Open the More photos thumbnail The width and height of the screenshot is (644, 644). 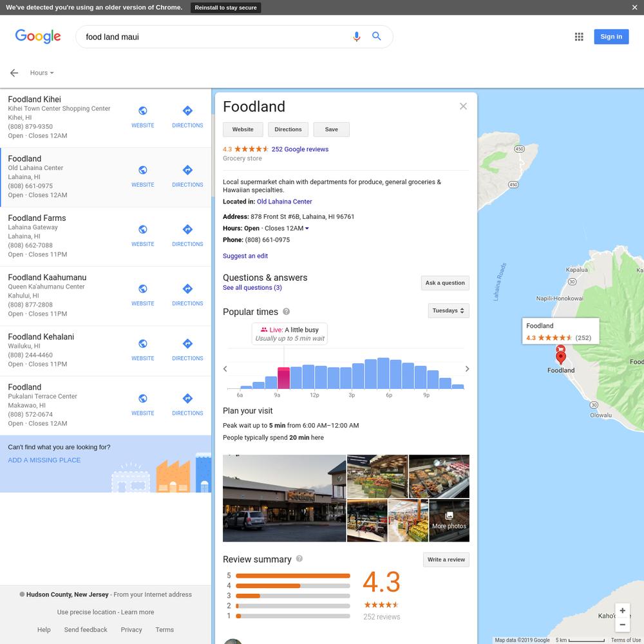(x=449, y=520)
